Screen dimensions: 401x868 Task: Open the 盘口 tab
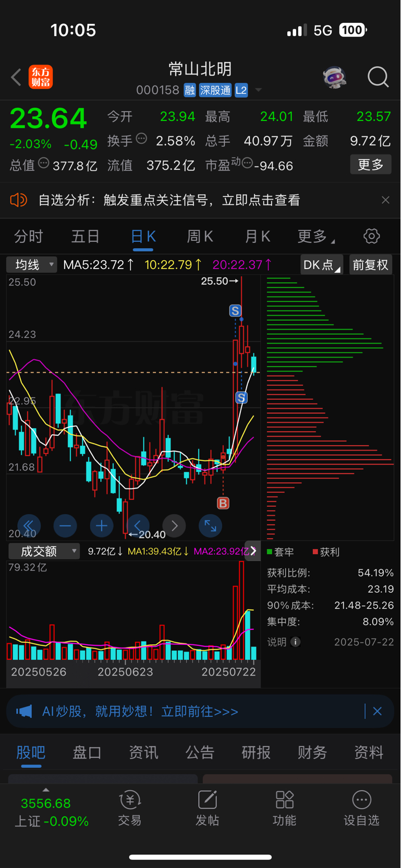click(87, 752)
